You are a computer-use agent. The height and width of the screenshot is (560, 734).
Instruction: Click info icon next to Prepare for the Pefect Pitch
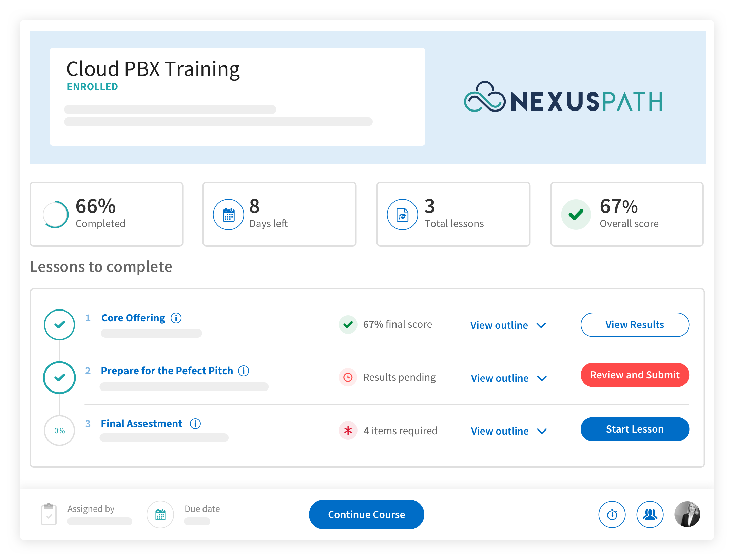click(244, 371)
